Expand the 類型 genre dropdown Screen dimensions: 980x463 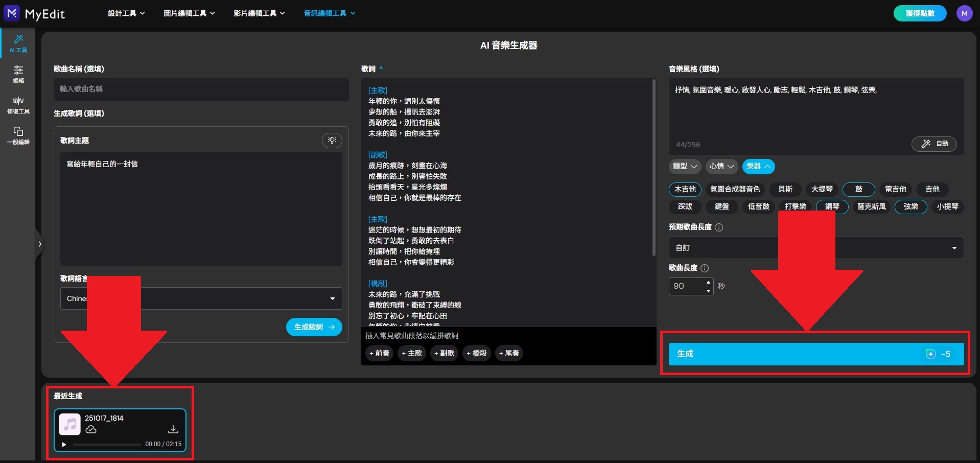pos(685,166)
